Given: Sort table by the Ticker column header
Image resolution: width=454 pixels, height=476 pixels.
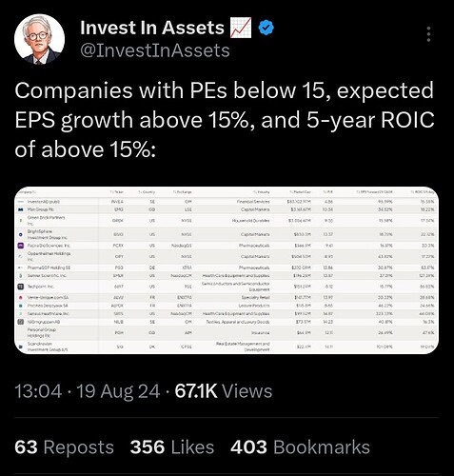Looking at the screenshot, I should 117,192.
